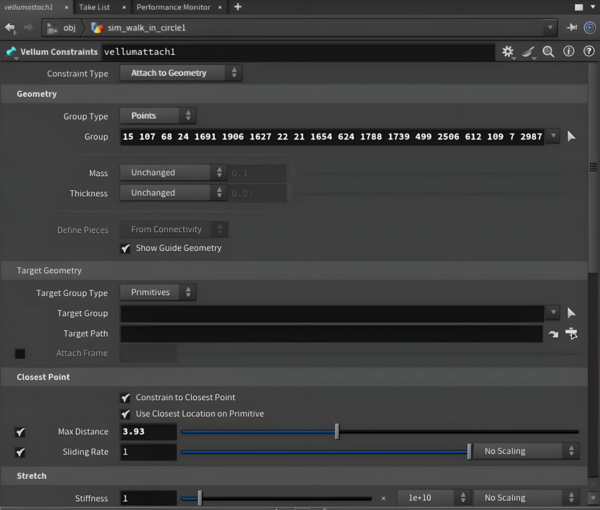Click the obj path button

tap(62, 28)
